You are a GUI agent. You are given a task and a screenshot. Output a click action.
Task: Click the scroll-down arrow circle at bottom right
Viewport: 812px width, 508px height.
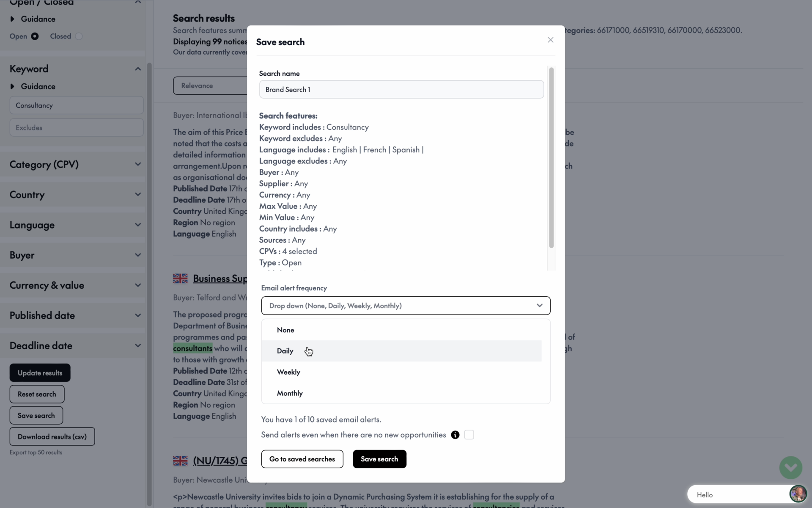tap(790, 467)
